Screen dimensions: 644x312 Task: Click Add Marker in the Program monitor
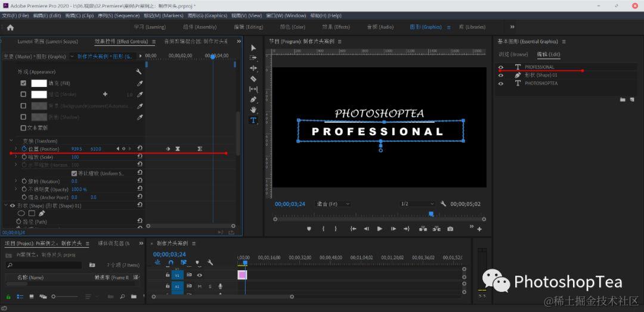[x=309, y=229]
